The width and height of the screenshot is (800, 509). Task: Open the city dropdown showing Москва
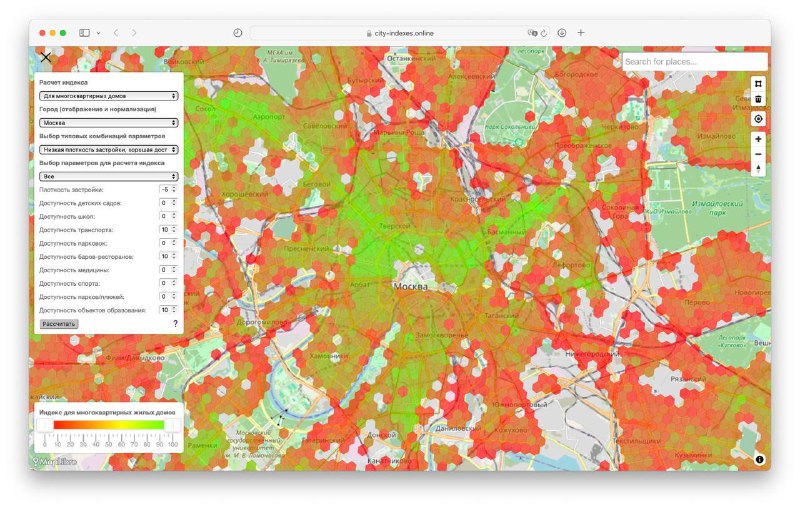(109, 122)
